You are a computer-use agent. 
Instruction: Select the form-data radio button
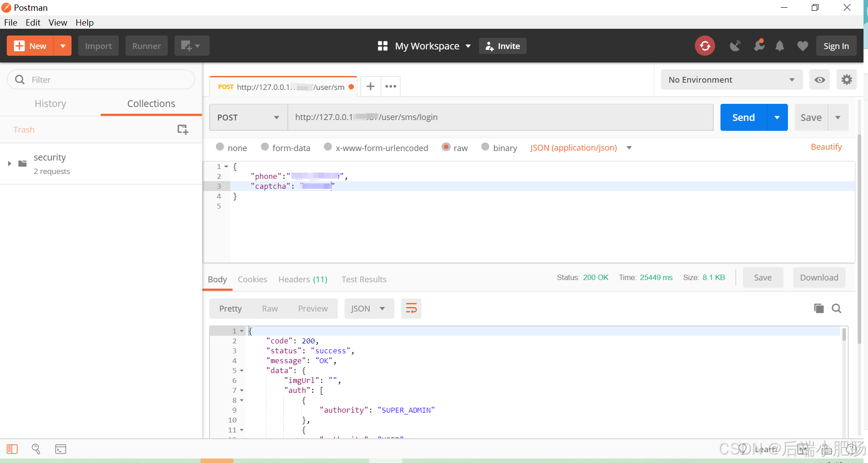click(265, 147)
